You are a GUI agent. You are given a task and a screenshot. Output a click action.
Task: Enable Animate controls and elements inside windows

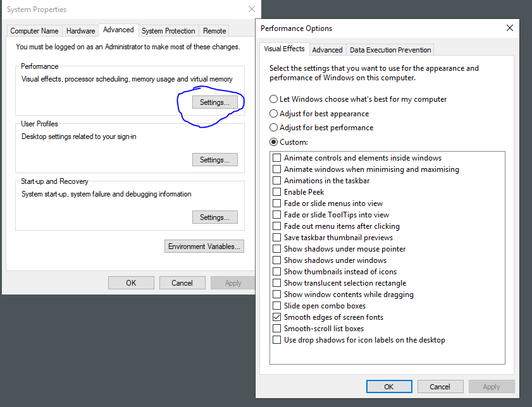coord(276,158)
